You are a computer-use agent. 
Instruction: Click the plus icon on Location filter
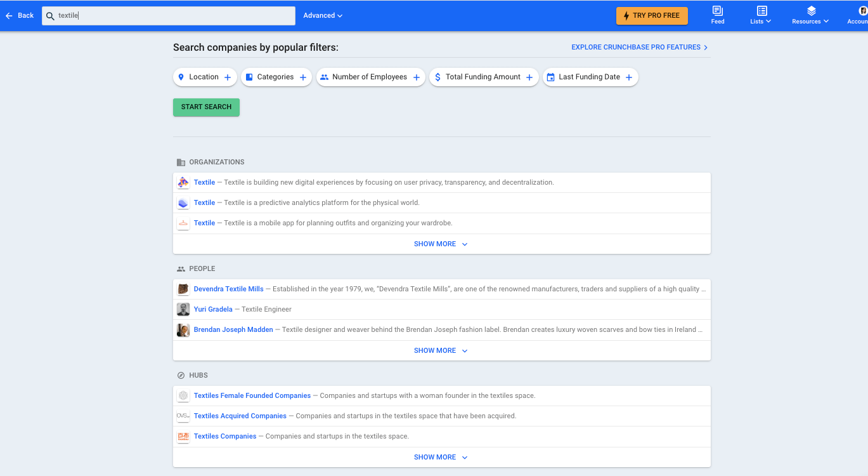tap(228, 77)
